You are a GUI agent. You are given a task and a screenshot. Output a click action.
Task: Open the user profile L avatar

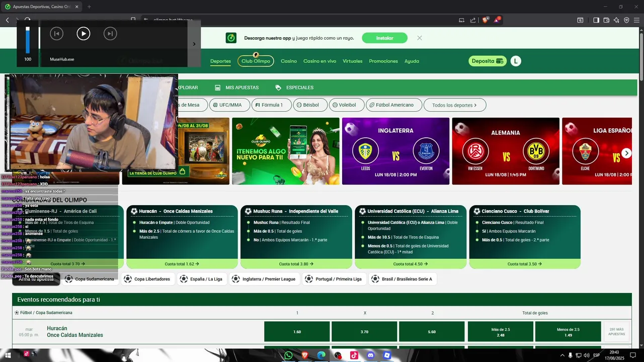pyautogui.click(x=516, y=61)
